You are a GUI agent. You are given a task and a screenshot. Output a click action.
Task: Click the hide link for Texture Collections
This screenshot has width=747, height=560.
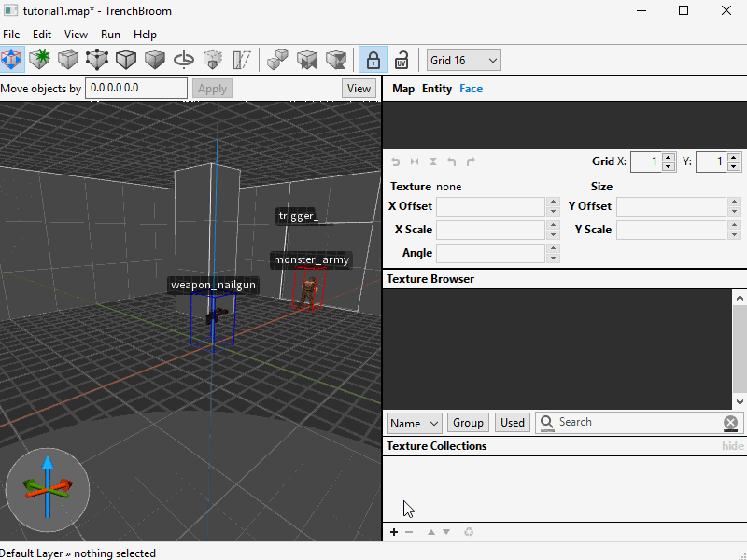[732, 446]
